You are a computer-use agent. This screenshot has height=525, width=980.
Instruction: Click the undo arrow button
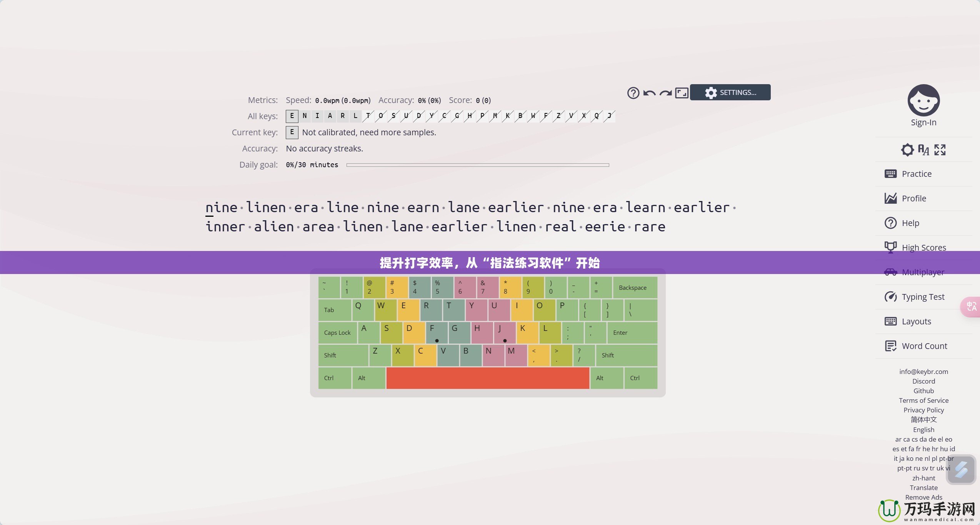(650, 92)
